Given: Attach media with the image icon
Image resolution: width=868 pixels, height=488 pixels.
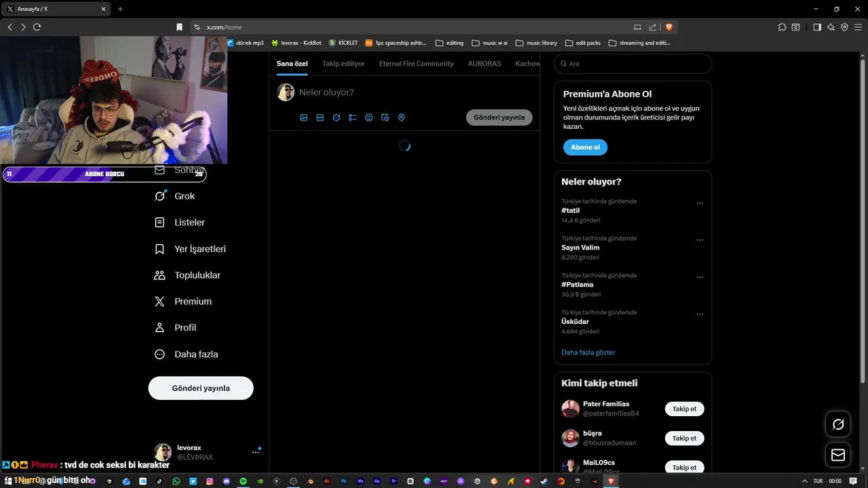Looking at the screenshot, I should 304,117.
